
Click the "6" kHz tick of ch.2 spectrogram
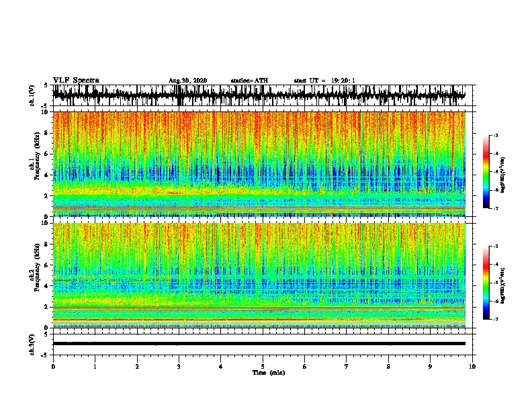46,265
